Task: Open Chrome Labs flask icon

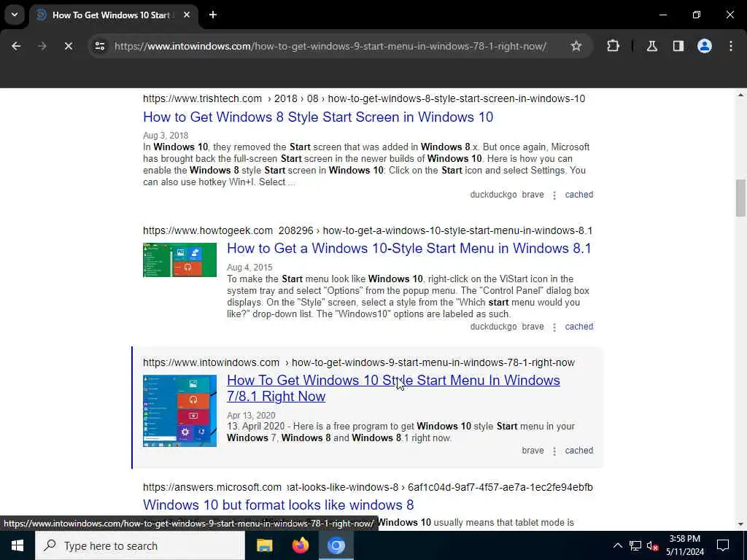Action: click(651, 46)
